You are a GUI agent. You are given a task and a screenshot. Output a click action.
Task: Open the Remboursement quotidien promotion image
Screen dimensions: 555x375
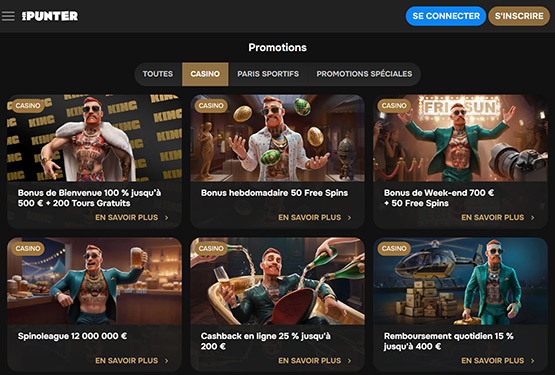click(460, 281)
